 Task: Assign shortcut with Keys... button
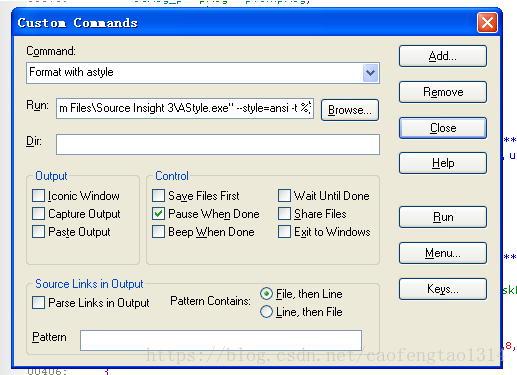pos(443,289)
